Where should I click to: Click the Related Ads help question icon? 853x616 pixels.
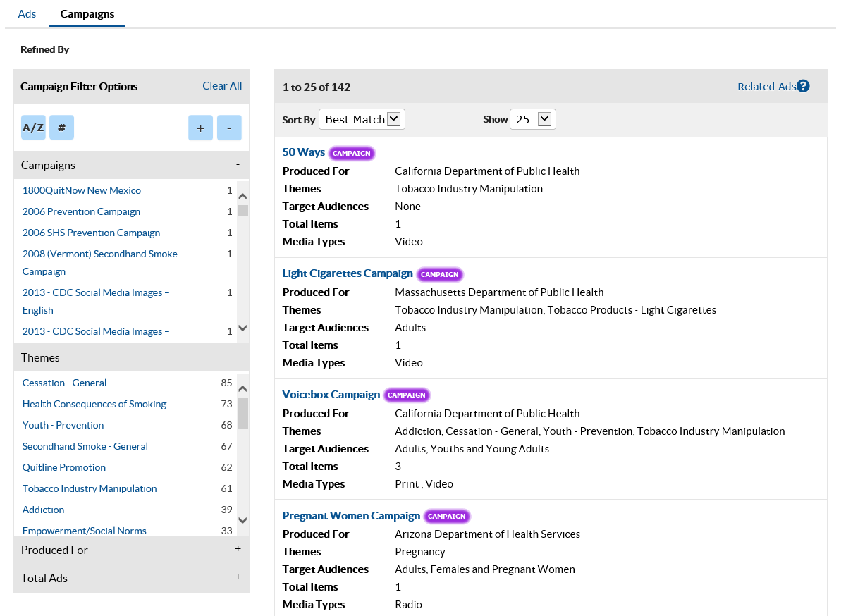click(x=803, y=86)
